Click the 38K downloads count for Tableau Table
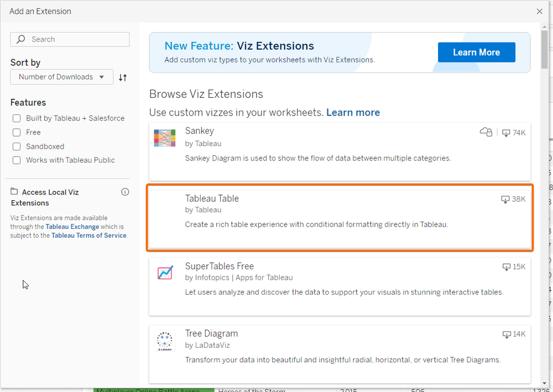The image size is (553, 392). click(x=519, y=199)
